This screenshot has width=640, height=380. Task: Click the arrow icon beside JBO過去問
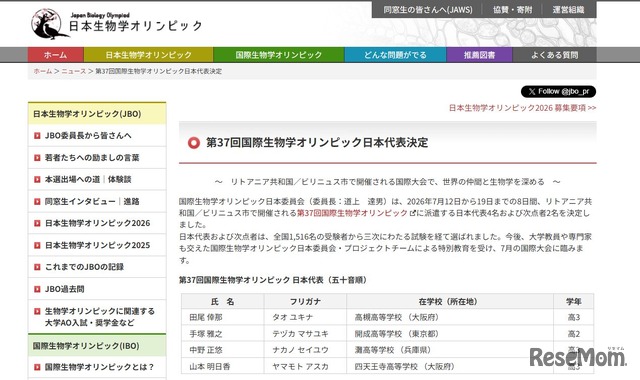tap(37, 289)
